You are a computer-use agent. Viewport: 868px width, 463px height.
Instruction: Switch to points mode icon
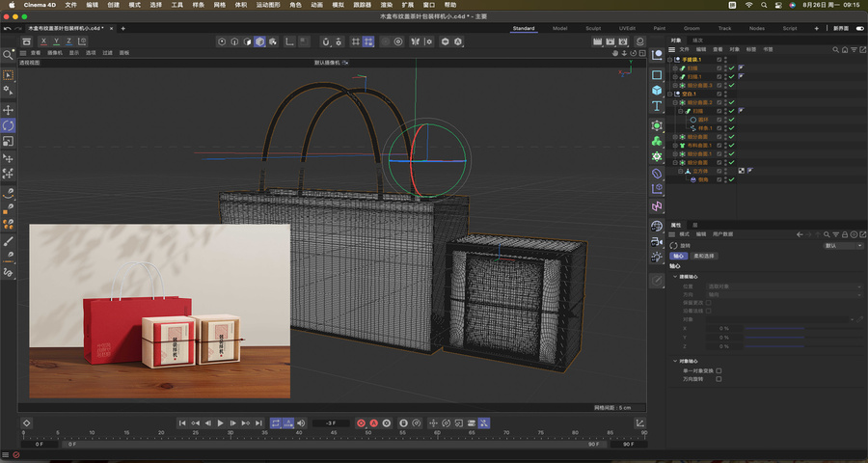point(222,41)
